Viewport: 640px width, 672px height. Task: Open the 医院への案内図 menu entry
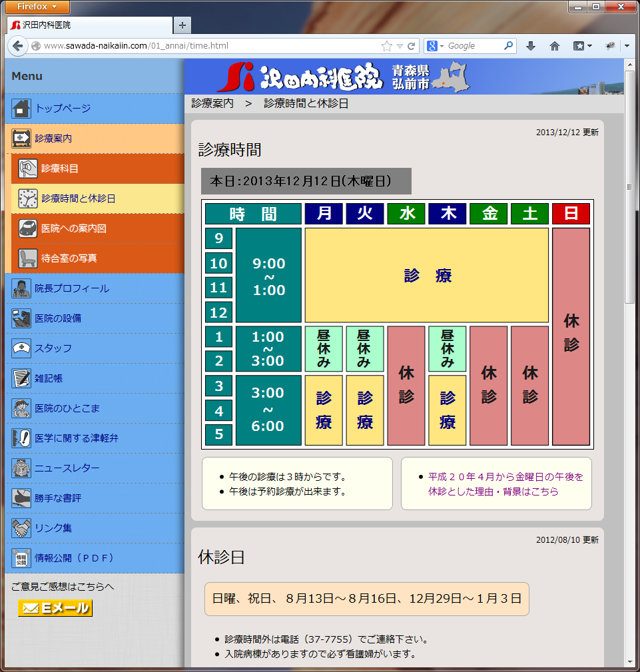[x=73, y=228]
